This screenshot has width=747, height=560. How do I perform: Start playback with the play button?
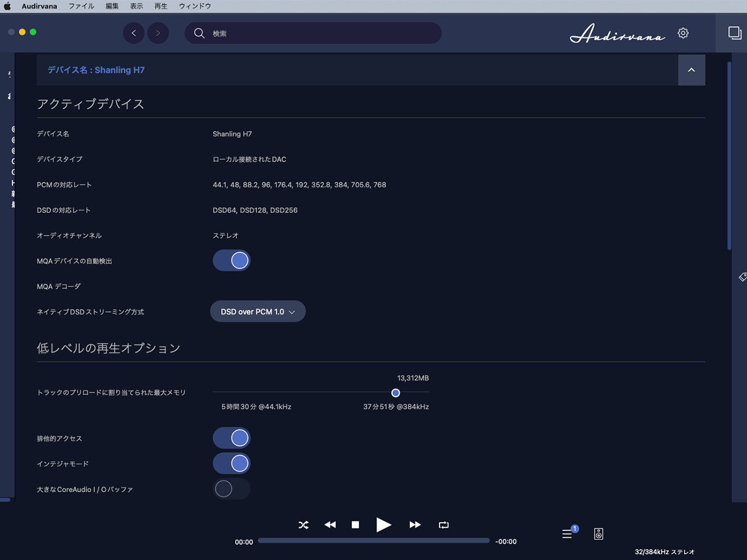[383, 525]
